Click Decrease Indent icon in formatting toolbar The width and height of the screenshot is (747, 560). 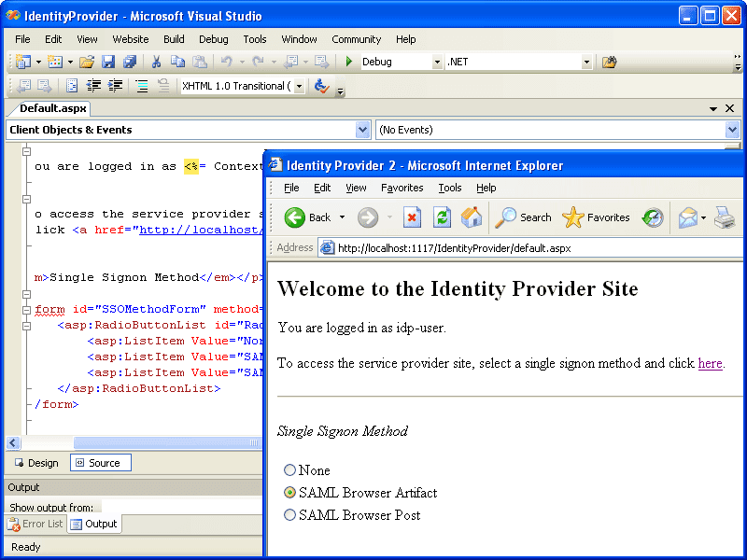point(93,86)
